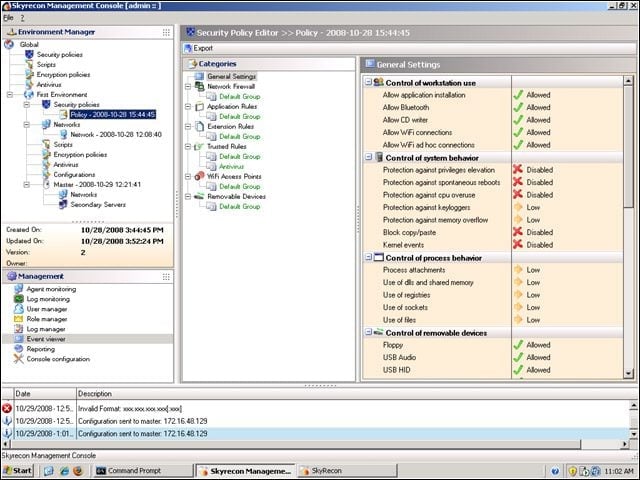Click the Extension Rules category icon
This screenshot has height=480, width=640.
[199, 126]
